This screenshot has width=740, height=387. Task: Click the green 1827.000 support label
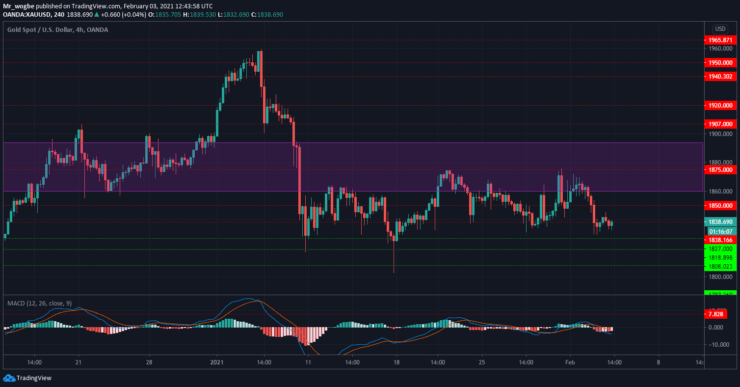click(x=720, y=249)
